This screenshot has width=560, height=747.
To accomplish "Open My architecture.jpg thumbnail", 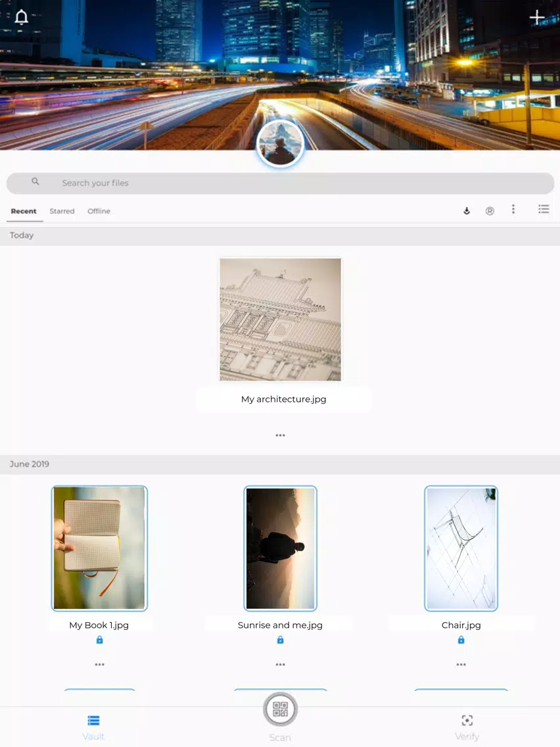I will (x=280, y=319).
